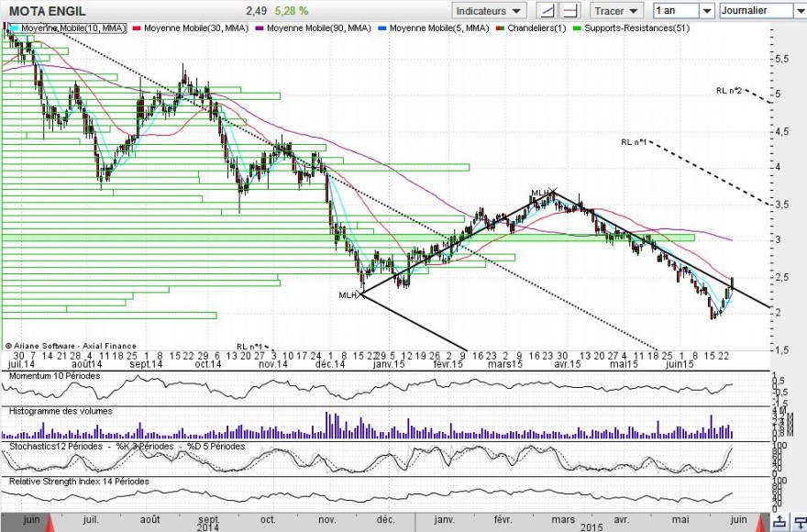Click 'juil.' on the bottom timeline navigator
Screen dimensions: 807x532
91,519
